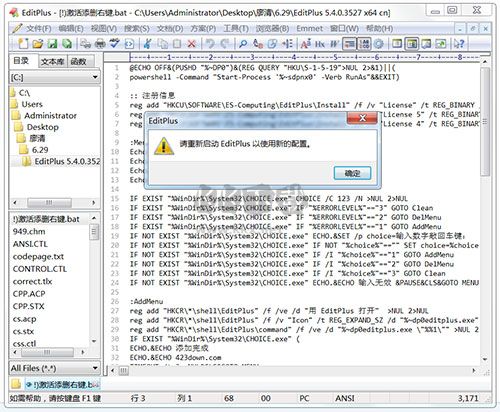
Task: Toggle the Hex viewer (Hx) button
Action: click(x=320, y=44)
